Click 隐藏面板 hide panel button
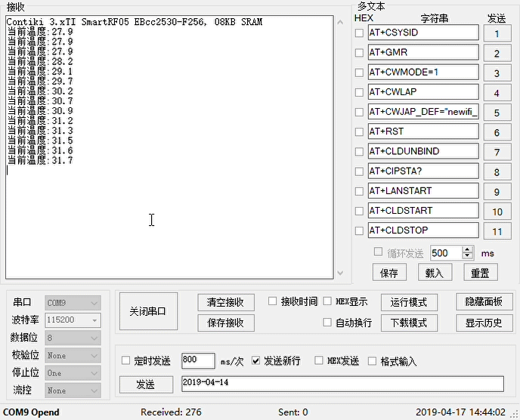The width and height of the screenshot is (520, 420). pyautogui.click(x=484, y=301)
